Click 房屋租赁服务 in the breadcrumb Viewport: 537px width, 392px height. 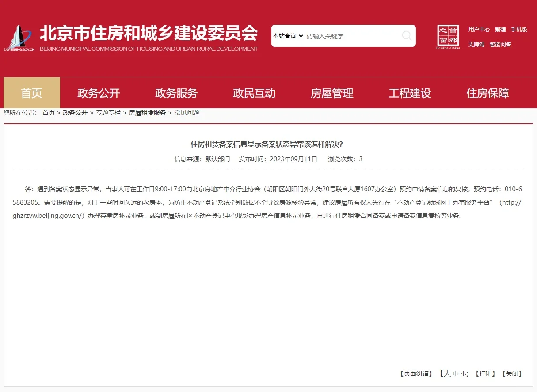tap(148, 113)
